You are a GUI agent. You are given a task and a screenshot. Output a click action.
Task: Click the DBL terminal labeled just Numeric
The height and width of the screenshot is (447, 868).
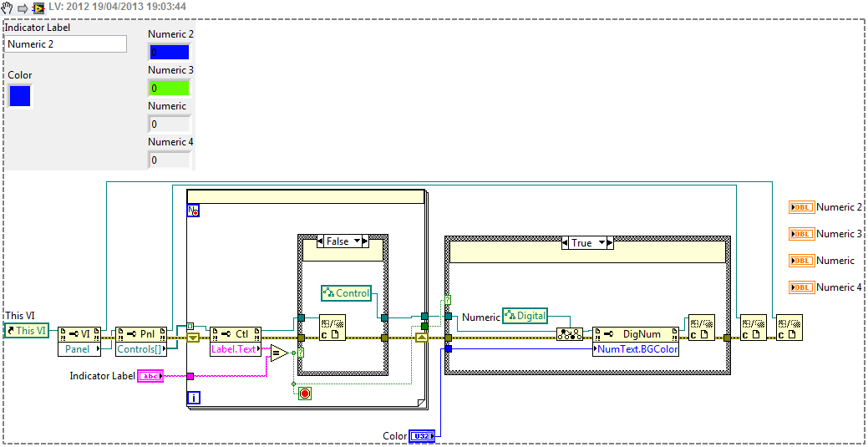point(801,261)
